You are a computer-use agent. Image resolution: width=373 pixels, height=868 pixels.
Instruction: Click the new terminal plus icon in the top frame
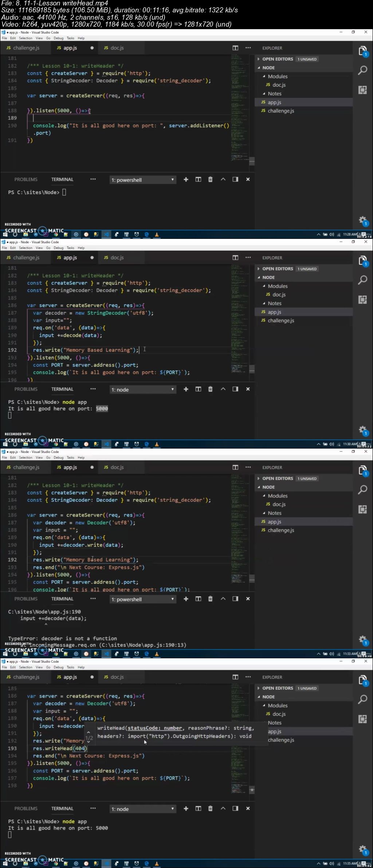coord(186,179)
